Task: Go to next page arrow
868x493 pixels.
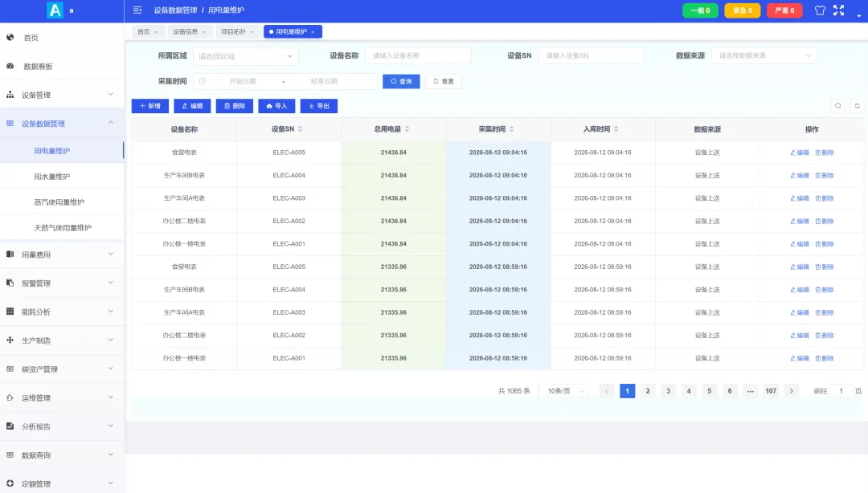Action: tap(792, 391)
